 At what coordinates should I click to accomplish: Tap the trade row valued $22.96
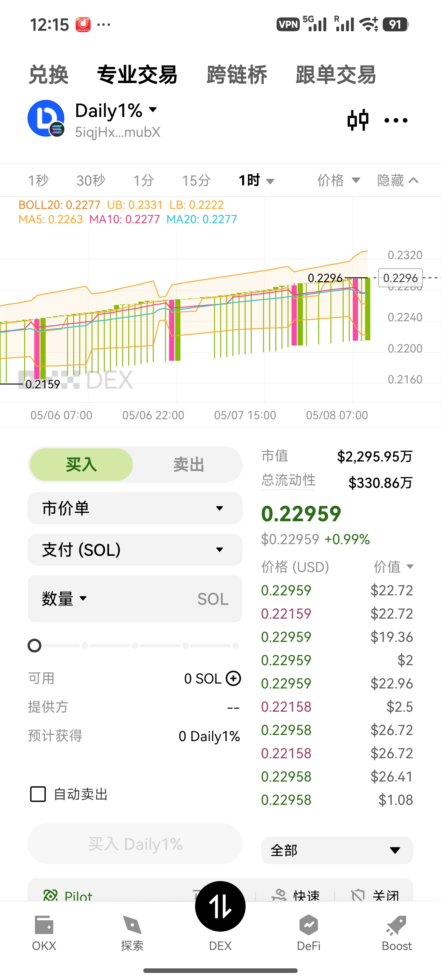337,683
